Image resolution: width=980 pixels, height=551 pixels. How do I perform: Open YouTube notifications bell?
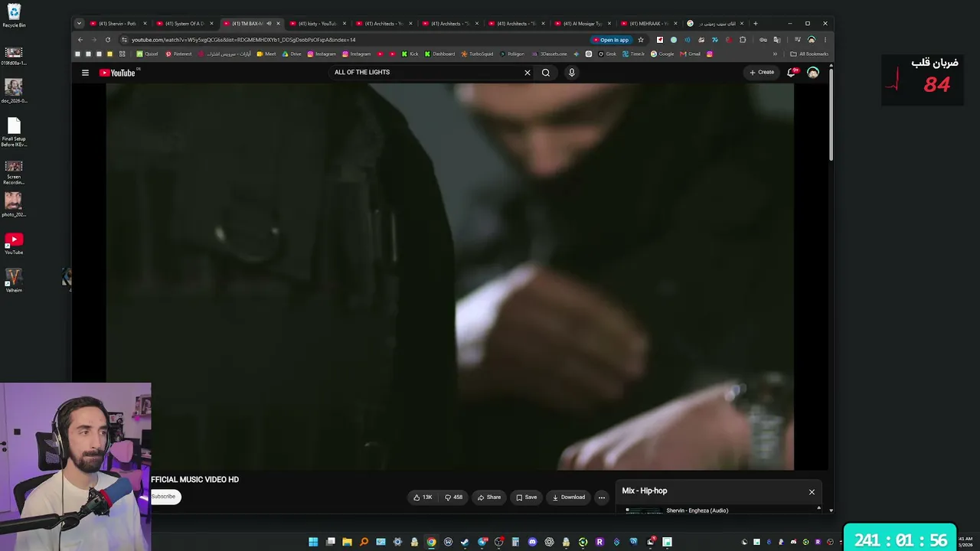click(x=792, y=73)
